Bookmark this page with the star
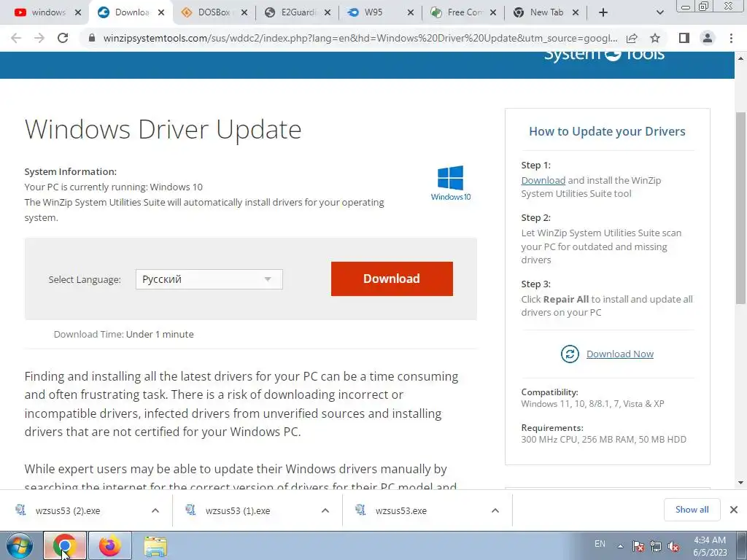 point(655,38)
